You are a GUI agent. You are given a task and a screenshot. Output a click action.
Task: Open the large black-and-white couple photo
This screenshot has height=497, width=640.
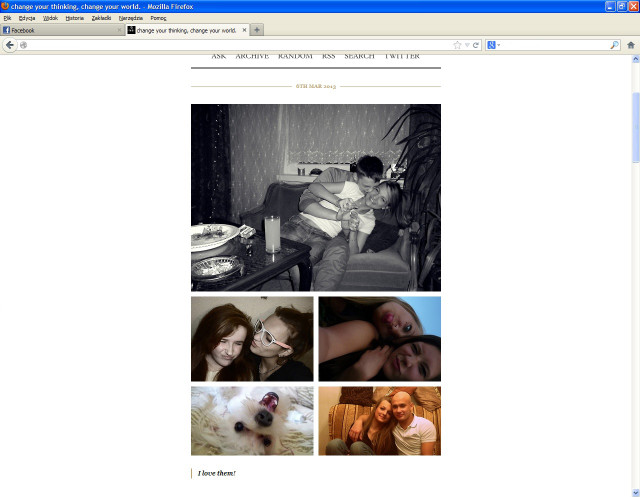pyautogui.click(x=316, y=197)
